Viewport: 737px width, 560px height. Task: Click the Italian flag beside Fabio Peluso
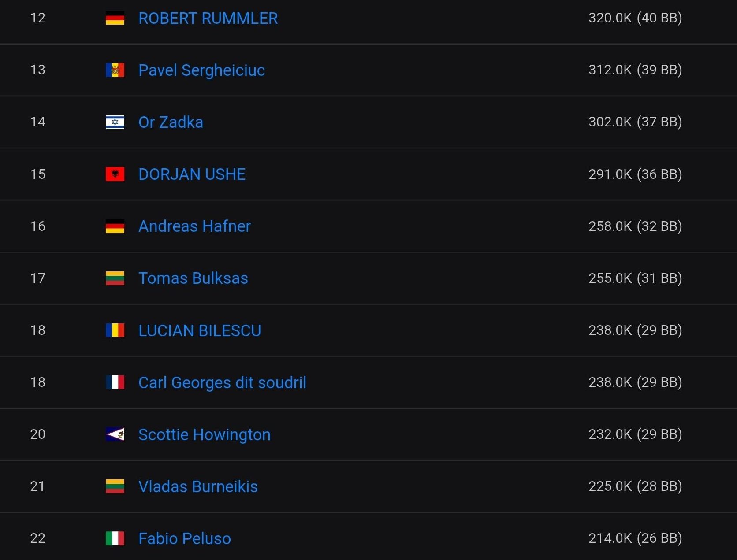click(115, 538)
